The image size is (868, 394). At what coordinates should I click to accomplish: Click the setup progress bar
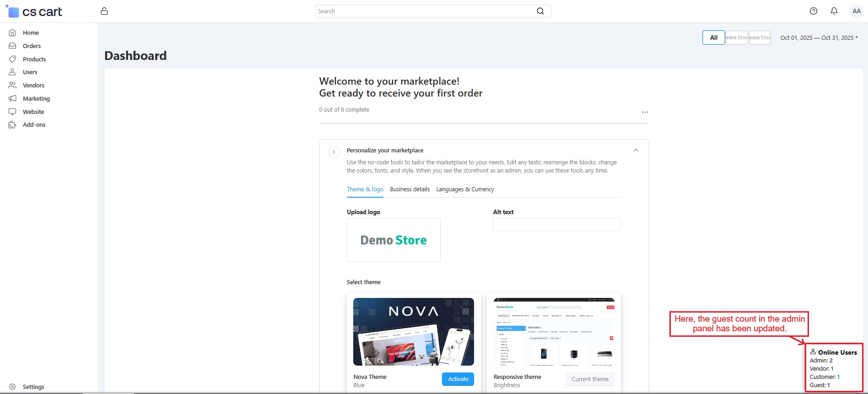point(484,123)
